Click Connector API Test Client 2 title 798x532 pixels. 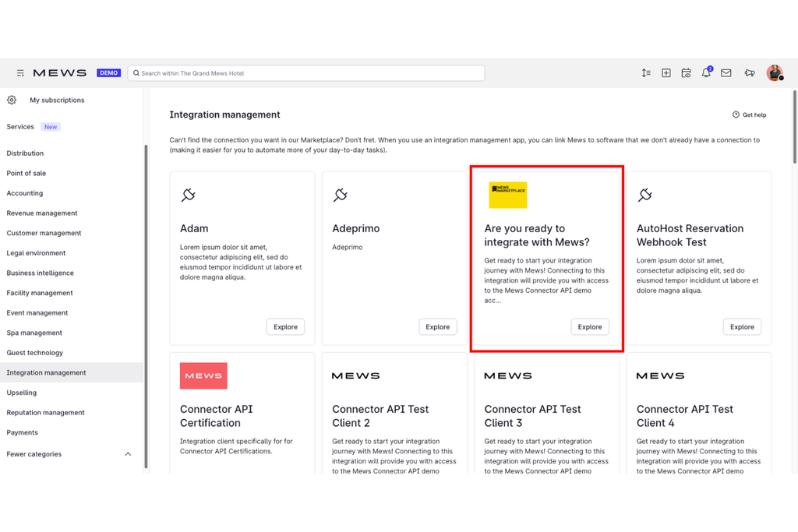click(x=380, y=416)
